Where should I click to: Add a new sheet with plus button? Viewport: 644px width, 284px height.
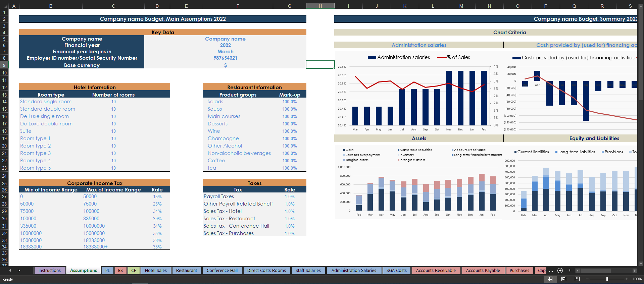coord(560,271)
